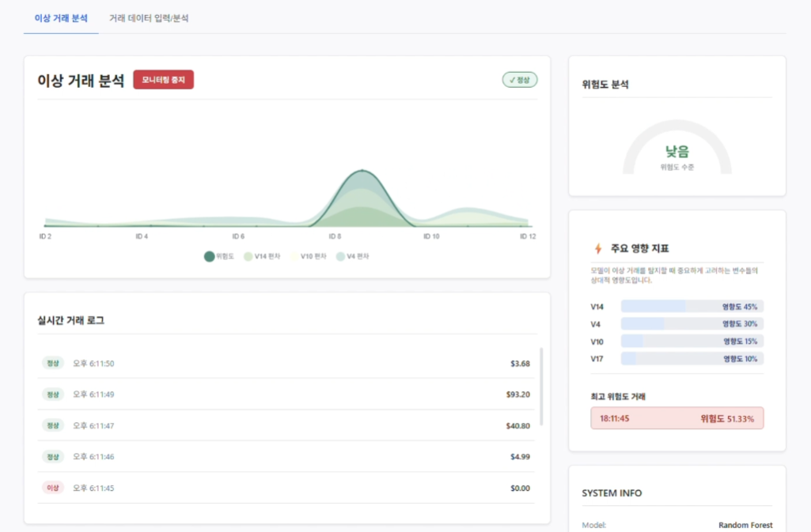Click the 정상 badge on the 6:11:47 log
The width and height of the screenshot is (811, 532).
pos(53,425)
